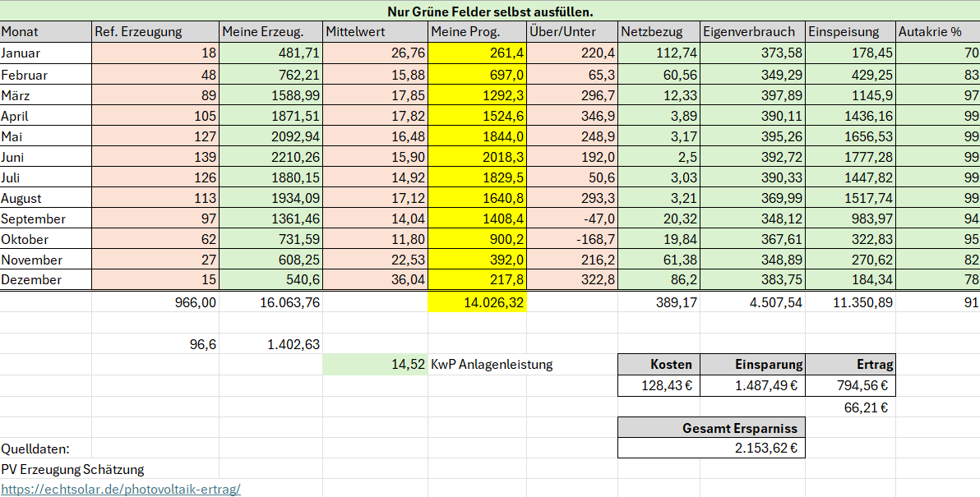This screenshot has width=980, height=497.
Task: Click the Januar Meine Erzeug. cell 481,71
Action: click(270, 53)
